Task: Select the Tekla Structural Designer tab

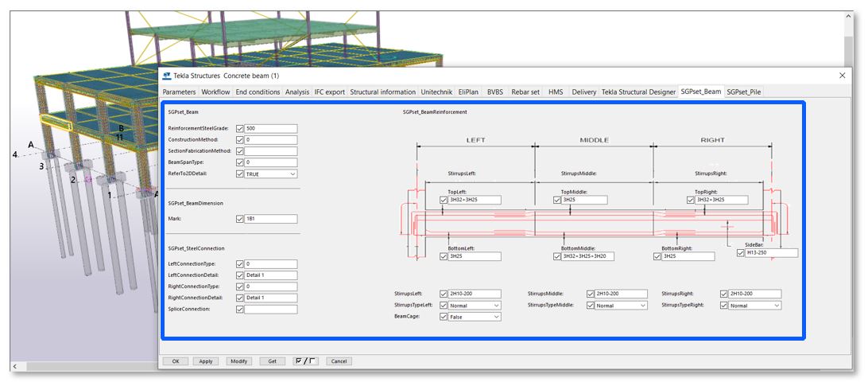Action: [x=638, y=92]
